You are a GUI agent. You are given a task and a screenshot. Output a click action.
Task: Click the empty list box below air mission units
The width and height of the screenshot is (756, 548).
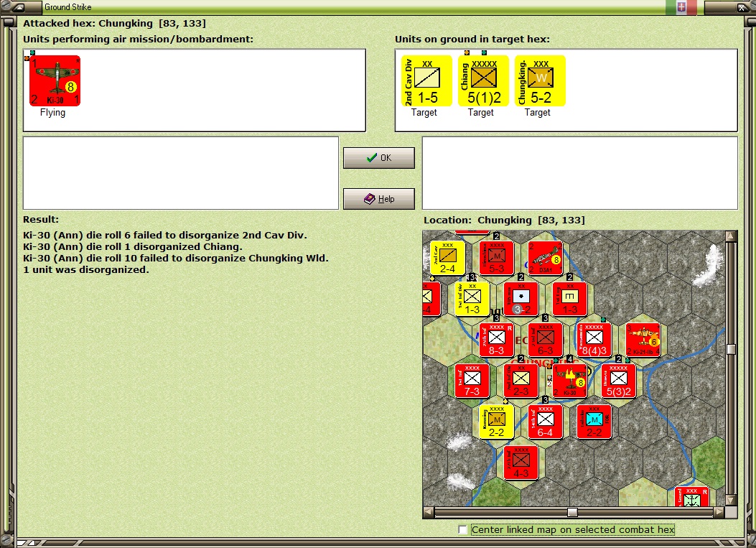coord(181,173)
